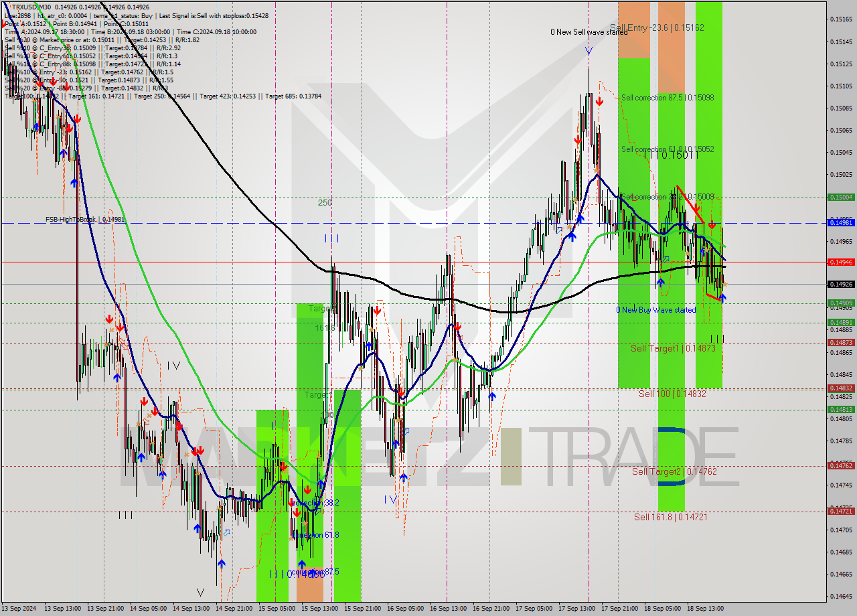The image size is (857, 616).
Task: Click the down V marker near Sell Entry label
Action: (589, 50)
